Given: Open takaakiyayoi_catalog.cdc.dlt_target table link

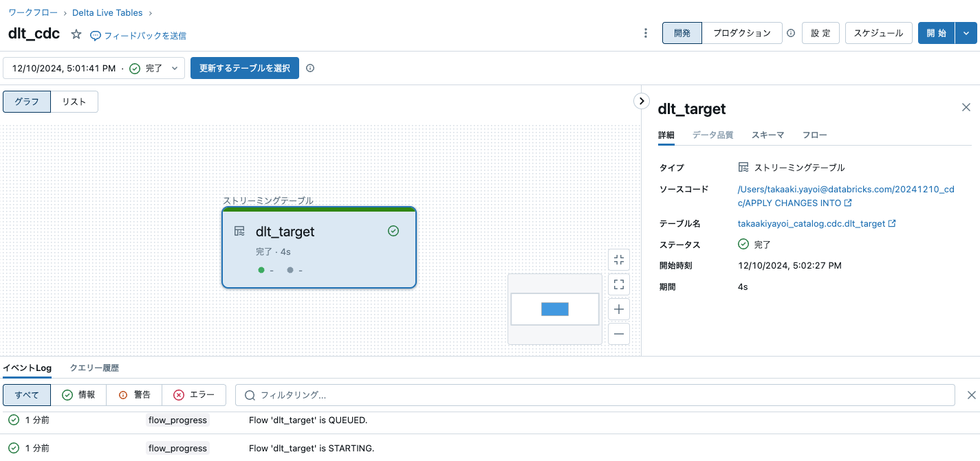Looking at the screenshot, I should (x=816, y=223).
